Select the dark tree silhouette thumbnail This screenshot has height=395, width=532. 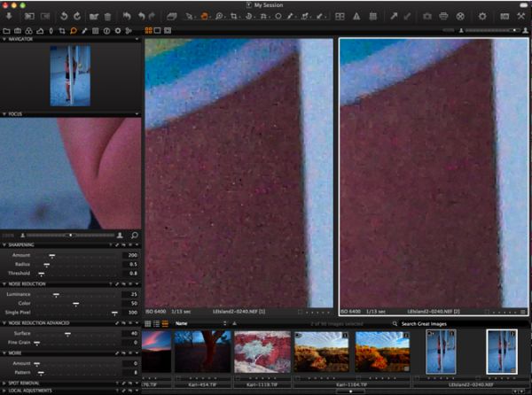tap(202, 352)
